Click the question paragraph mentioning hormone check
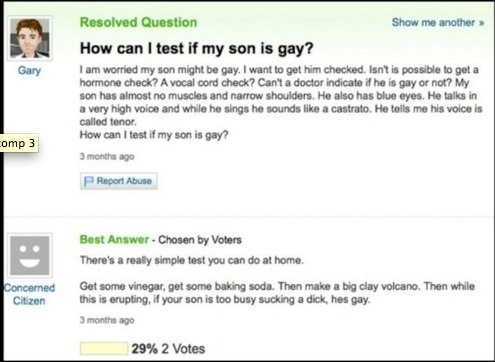Screen dimensions: 495x362 click(281, 96)
